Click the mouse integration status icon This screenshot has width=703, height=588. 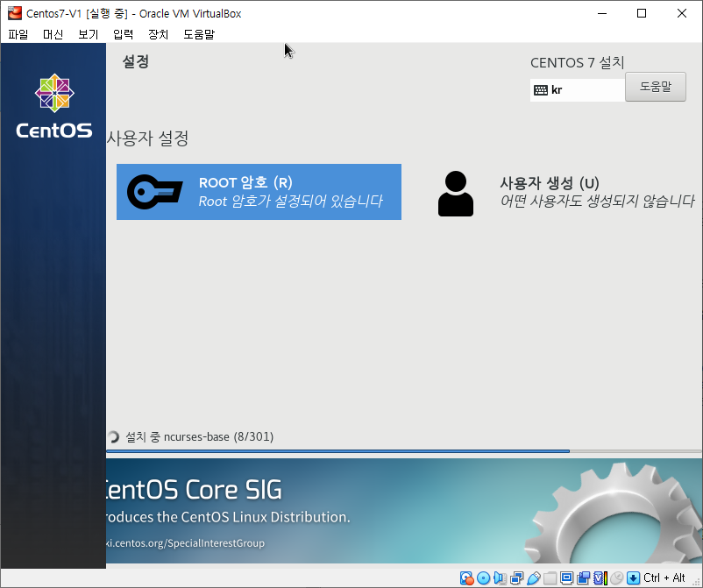click(x=617, y=578)
